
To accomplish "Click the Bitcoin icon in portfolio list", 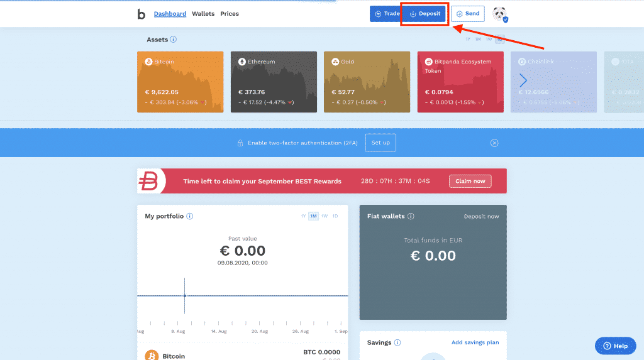I will 152,356.
